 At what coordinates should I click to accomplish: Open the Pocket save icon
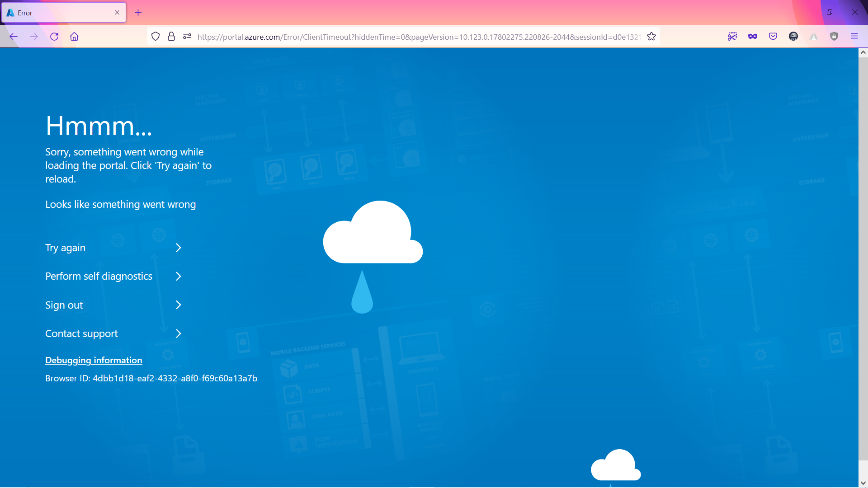pos(773,37)
